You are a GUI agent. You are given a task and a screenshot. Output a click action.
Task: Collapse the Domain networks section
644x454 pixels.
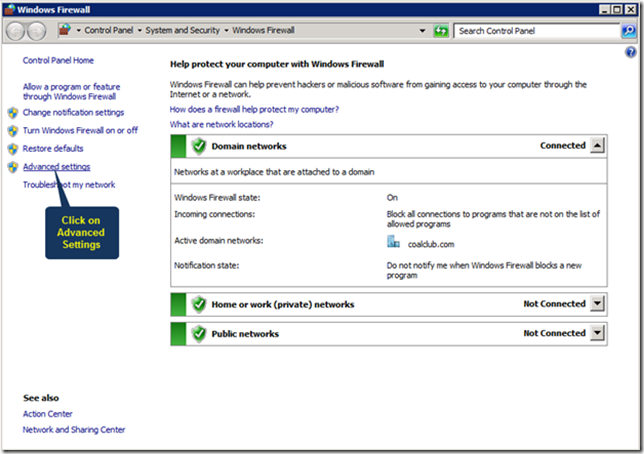pos(597,145)
